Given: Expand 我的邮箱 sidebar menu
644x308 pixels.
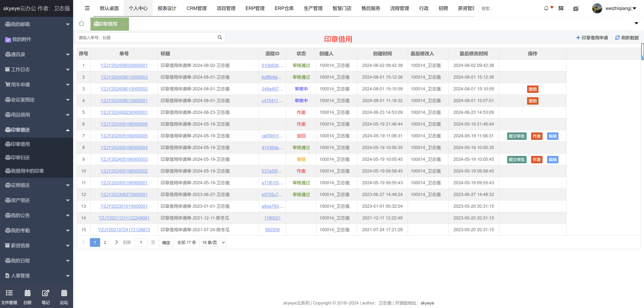Looking at the screenshot, I should [37, 24].
